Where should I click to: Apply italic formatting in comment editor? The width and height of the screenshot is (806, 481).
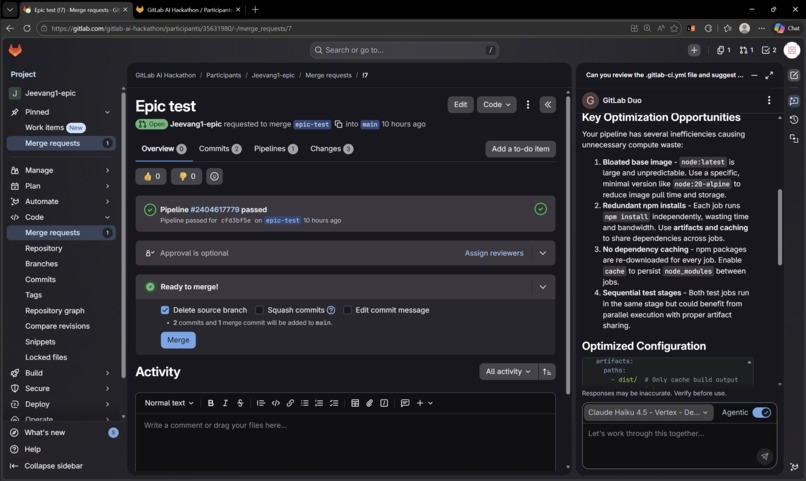pos(225,403)
